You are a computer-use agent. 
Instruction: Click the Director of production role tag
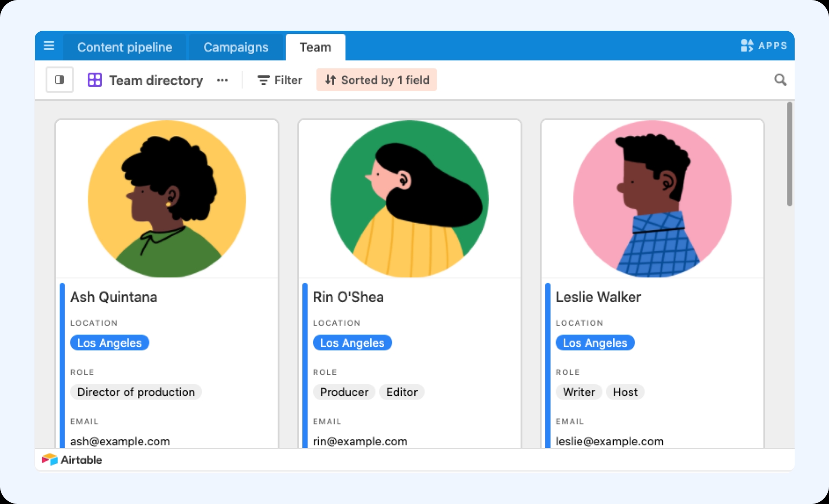coord(136,392)
